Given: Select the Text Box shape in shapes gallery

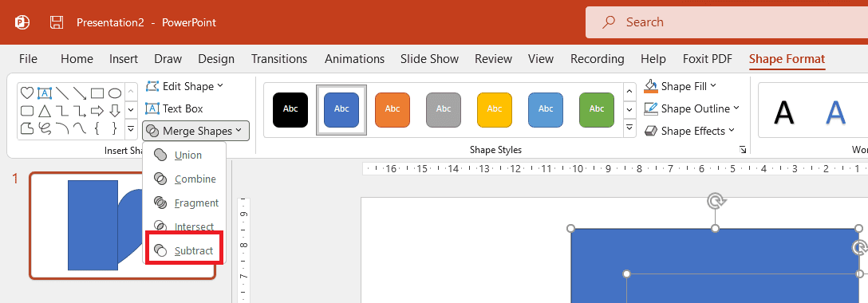Looking at the screenshot, I should tap(45, 92).
